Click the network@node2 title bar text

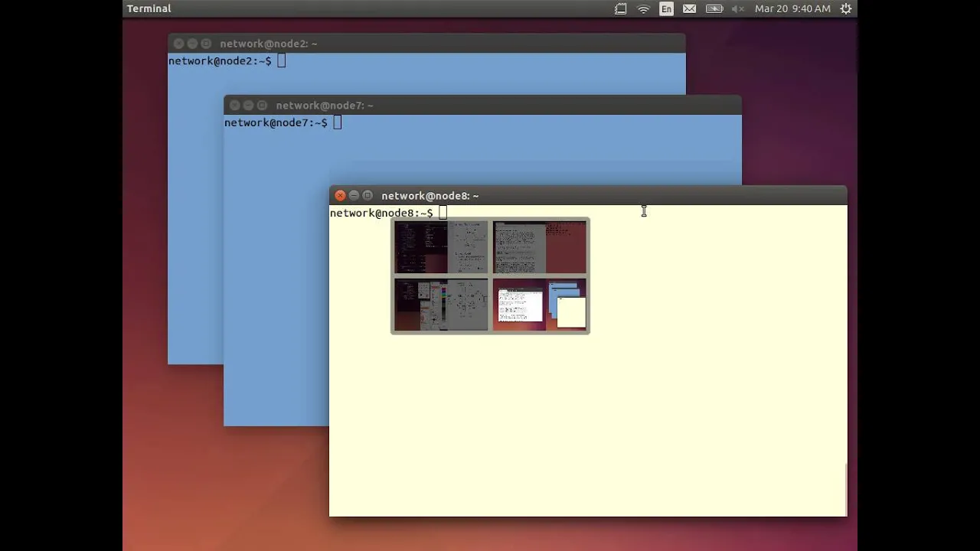pos(269,44)
